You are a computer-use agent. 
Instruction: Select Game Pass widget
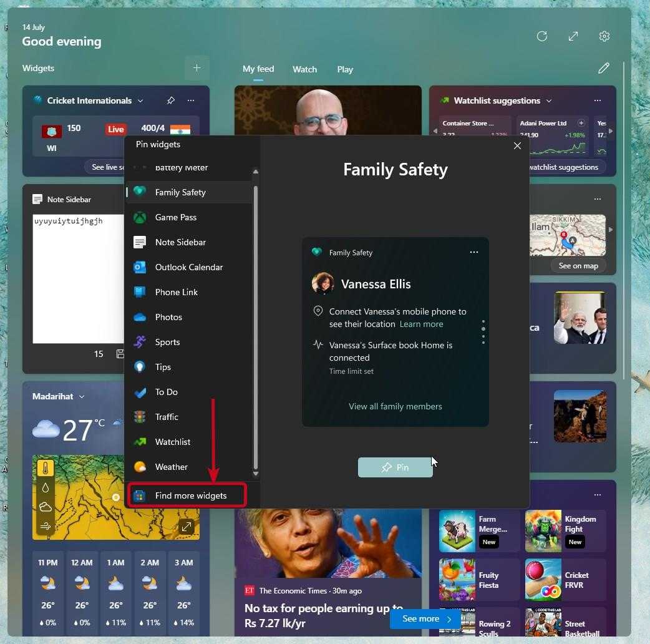coord(189,217)
